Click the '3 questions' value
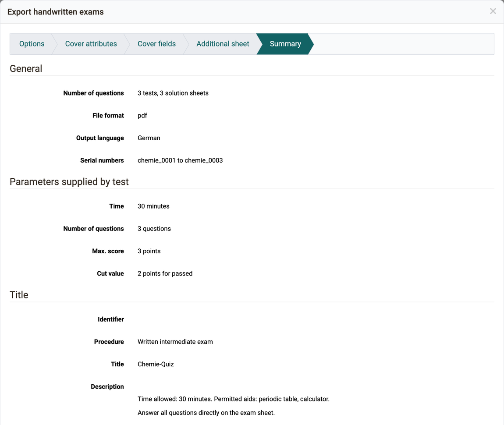 click(x=154, y=229)
